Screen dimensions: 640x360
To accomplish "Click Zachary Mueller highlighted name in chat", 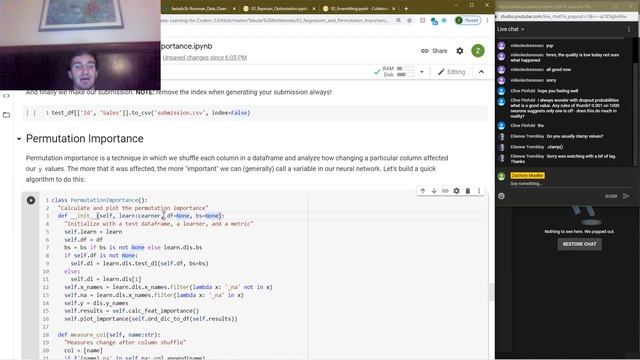I will [x=527, y=176].
